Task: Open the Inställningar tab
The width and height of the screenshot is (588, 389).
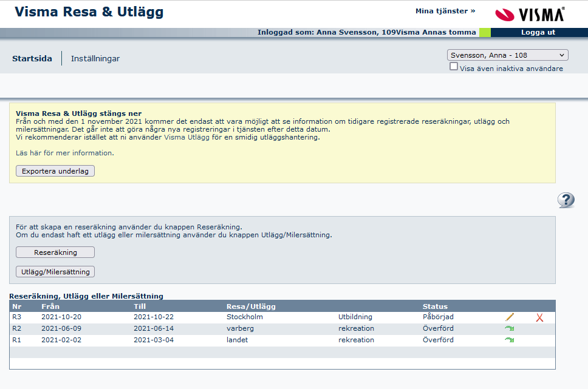Action: click(x=95, y=59)
